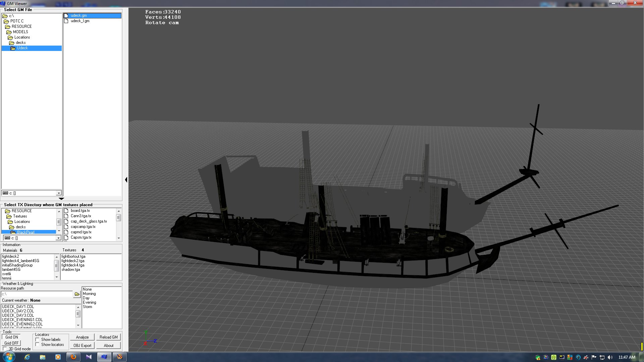Switch to Firefox in the taskbar
The image size is (644, 362).
pyautogui.click(x=73, y=357)
